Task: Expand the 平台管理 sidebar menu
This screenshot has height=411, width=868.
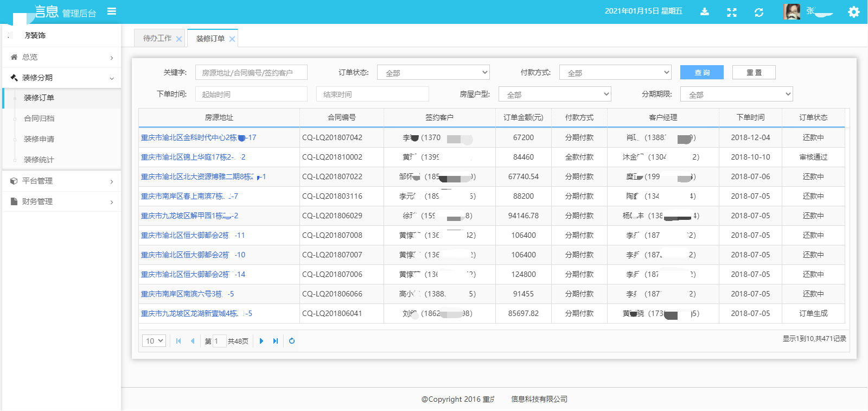Action: click(x=61, y=181)
